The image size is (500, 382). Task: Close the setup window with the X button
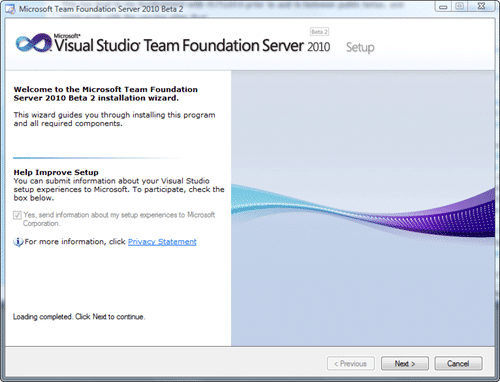pos(481,6)
